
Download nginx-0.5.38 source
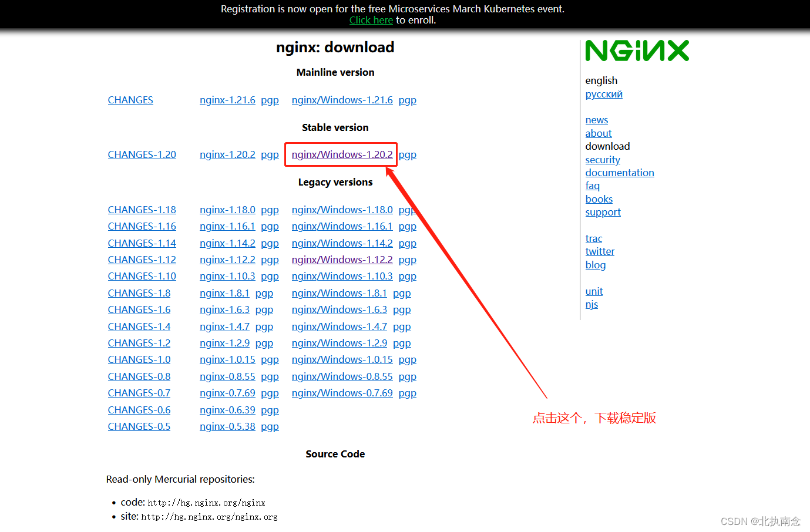tap(227, 426)
